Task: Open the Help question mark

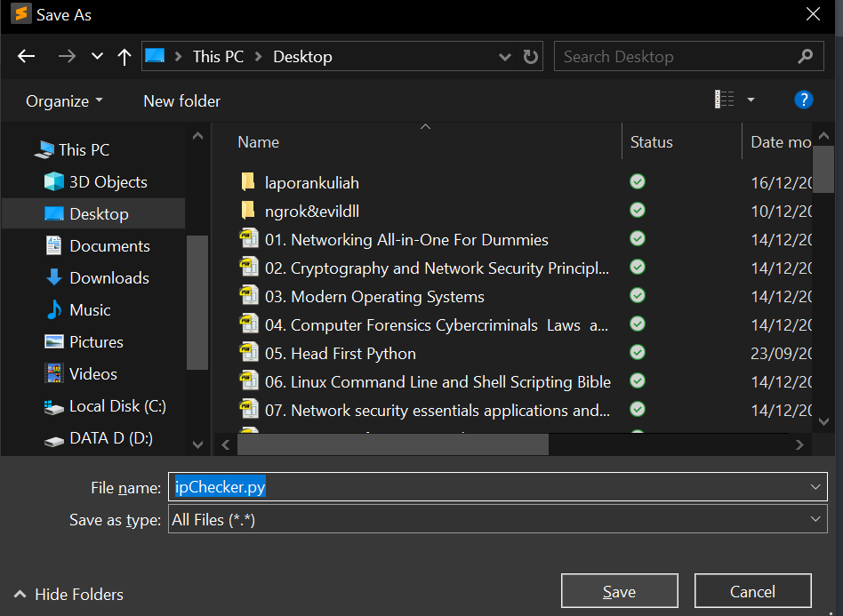Action: click(x=804, y=100)
